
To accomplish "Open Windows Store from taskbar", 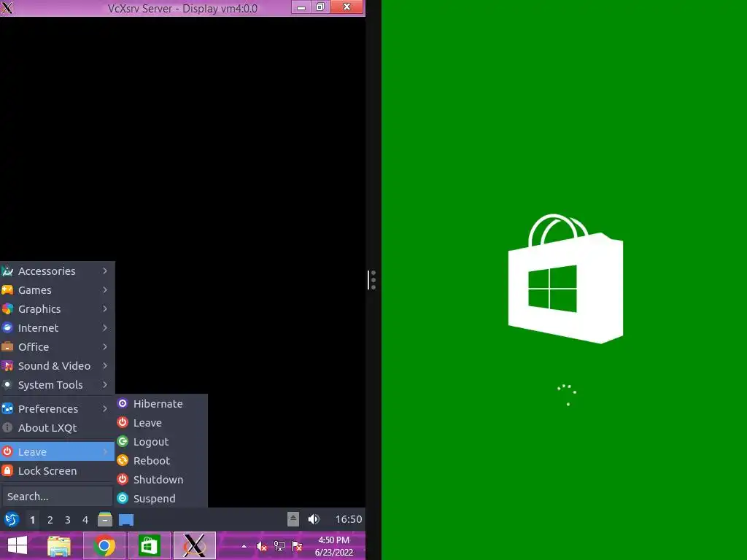I will [x=150, y=545].
